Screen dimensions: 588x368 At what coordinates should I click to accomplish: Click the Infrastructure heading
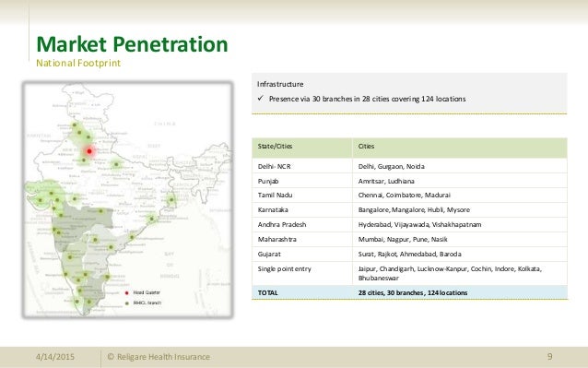coord(280,84)
